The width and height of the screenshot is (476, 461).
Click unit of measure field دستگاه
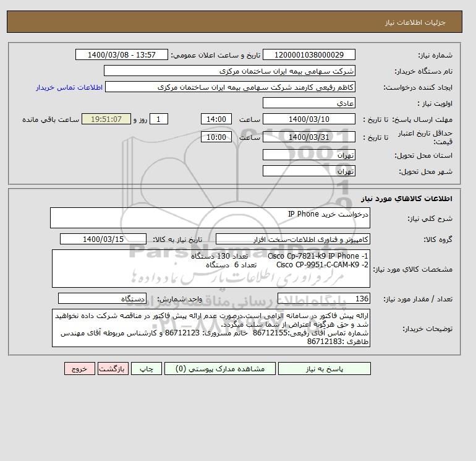click(x=102, y=298)
